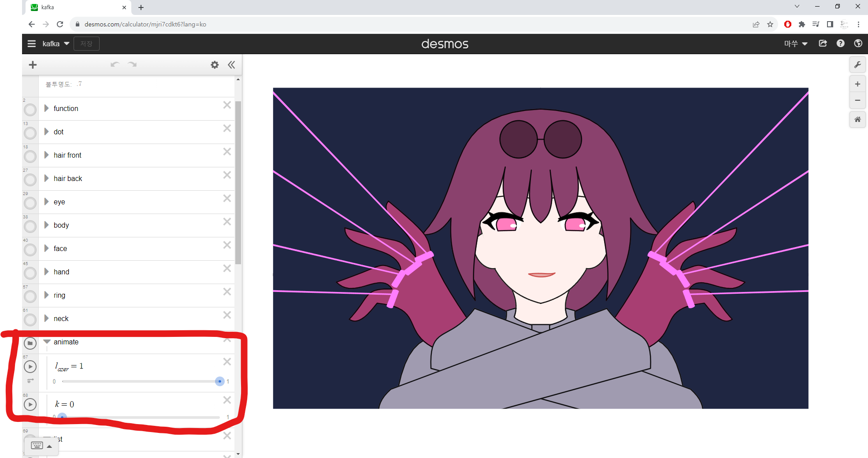Toggle visibility of function folder

click(30, 110)
